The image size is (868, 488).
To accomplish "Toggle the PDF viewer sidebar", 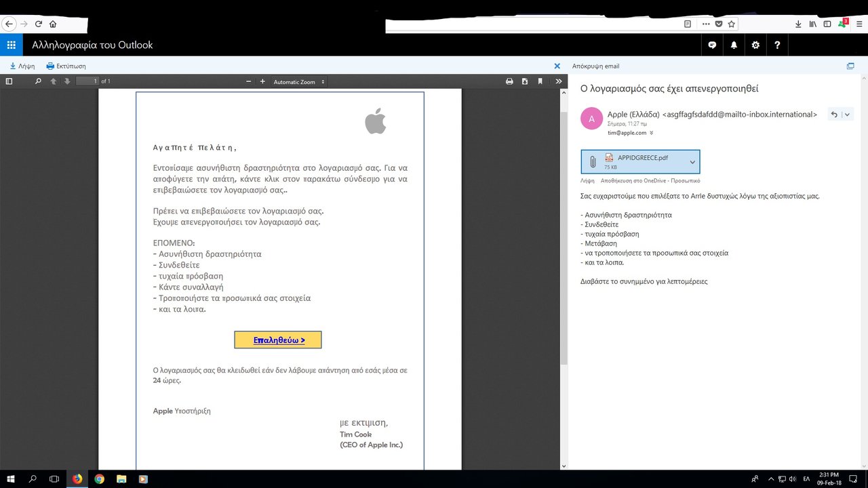I will [9, 81].
